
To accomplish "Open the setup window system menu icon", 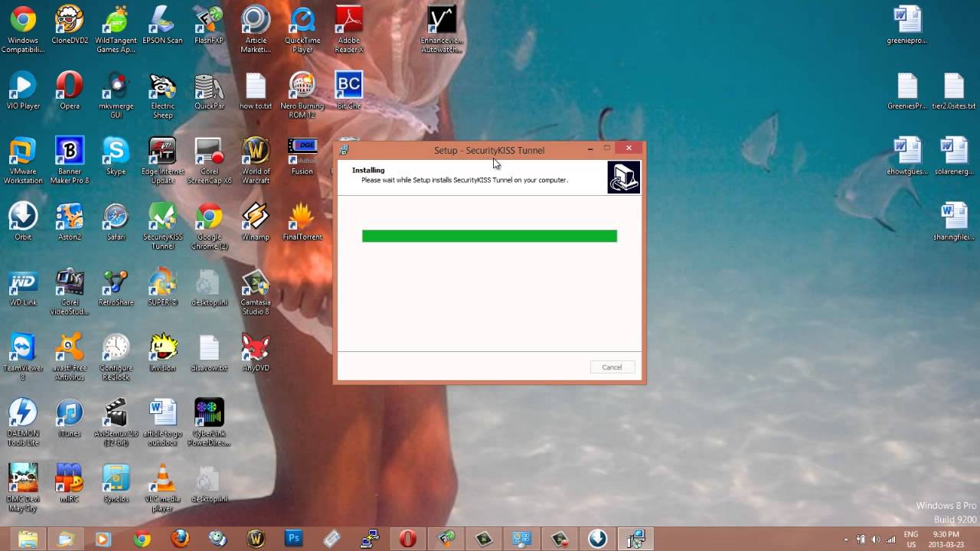I will tap(345, 150).
